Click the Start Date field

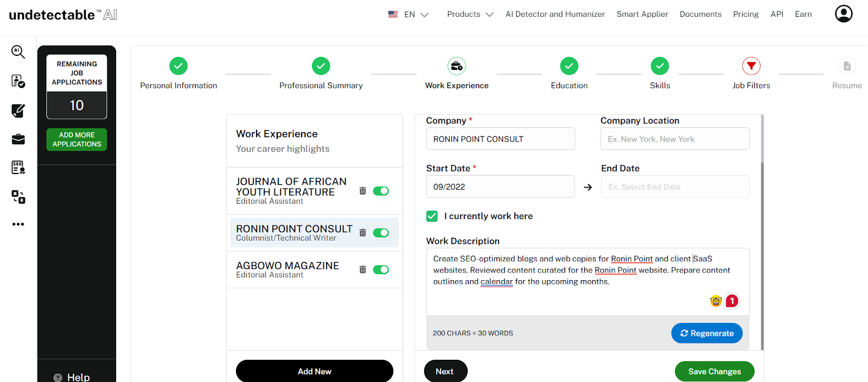click(x=500, y=186)
